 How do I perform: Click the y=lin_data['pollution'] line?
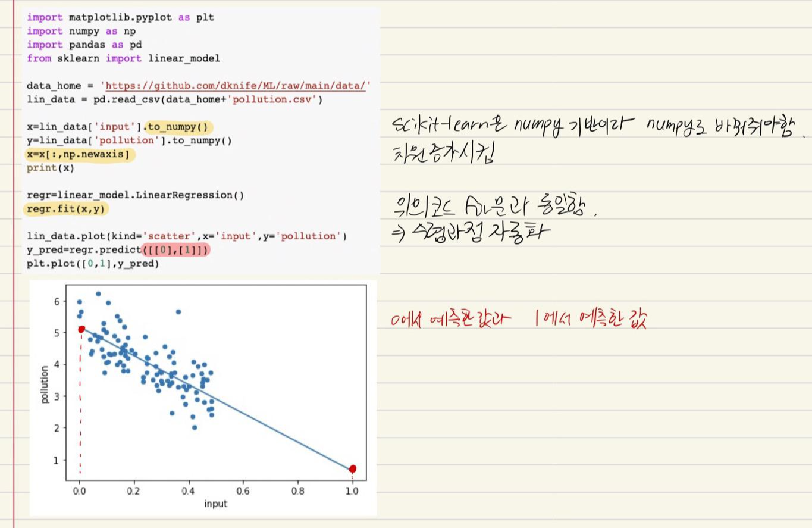(x=129, y=140)
